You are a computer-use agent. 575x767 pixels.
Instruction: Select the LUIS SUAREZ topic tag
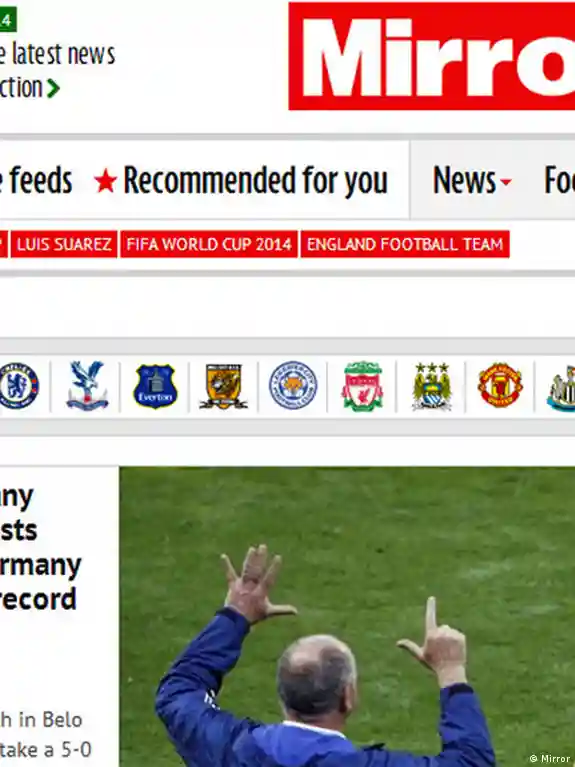64,244
